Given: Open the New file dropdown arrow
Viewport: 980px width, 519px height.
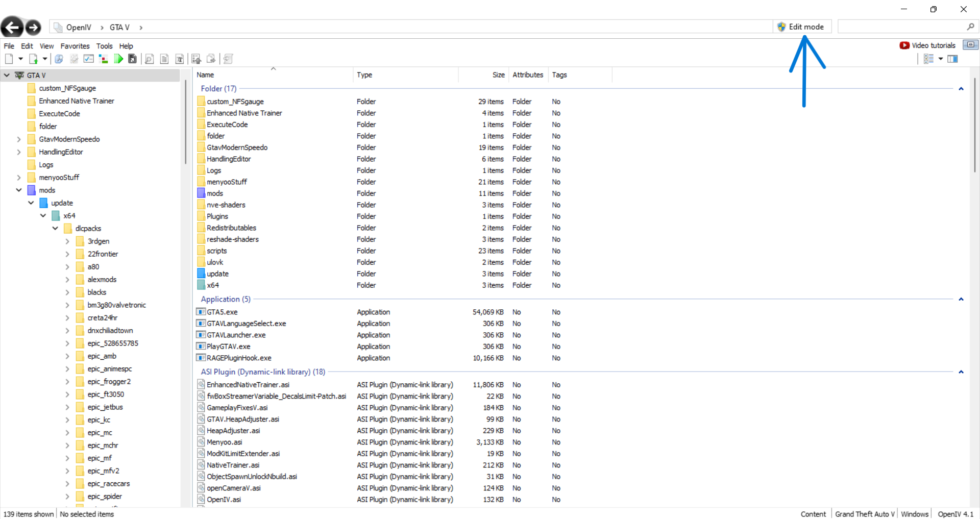Looking at the screenshot, I should [x=20, y=59].
